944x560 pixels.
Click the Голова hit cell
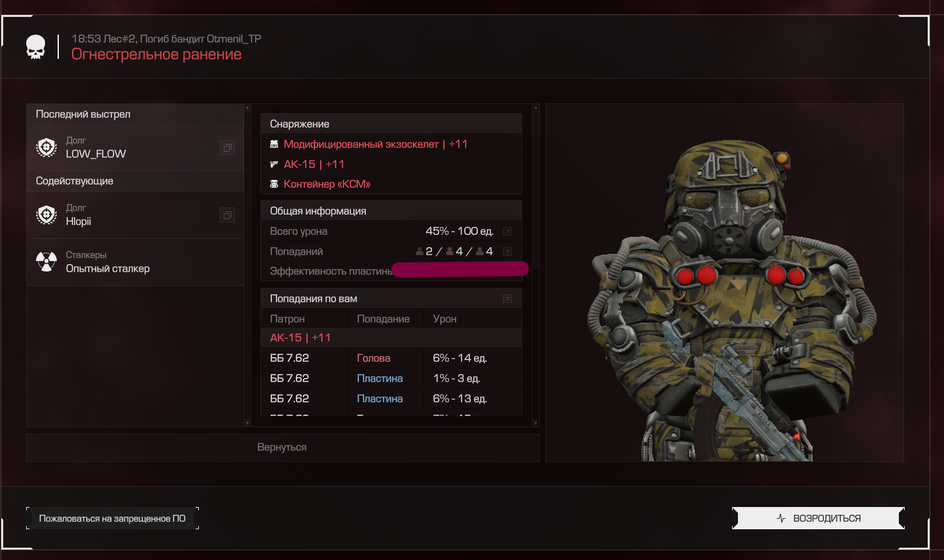pyautogui.click(x=374, y=358)
